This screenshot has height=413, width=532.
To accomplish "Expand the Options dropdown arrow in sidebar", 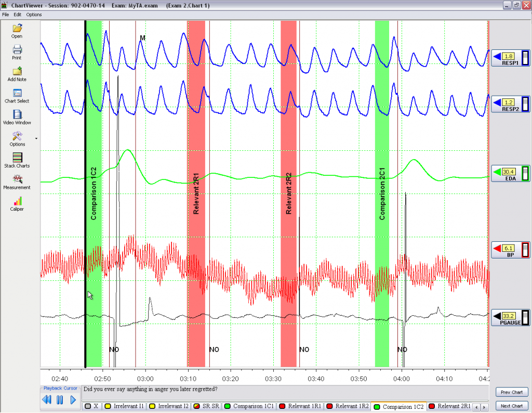I will 36,139.
